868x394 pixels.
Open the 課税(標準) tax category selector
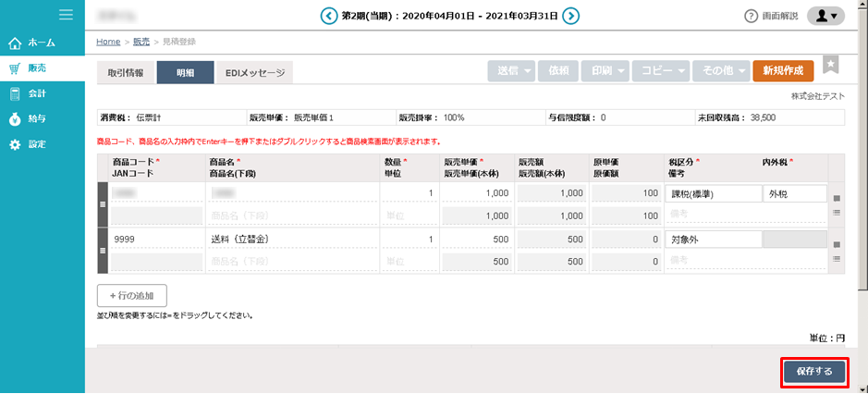click(711, 194)
